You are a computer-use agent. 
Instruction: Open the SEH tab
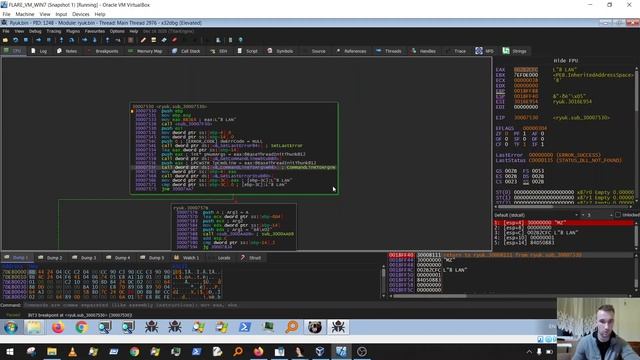[x=219, y=51]
